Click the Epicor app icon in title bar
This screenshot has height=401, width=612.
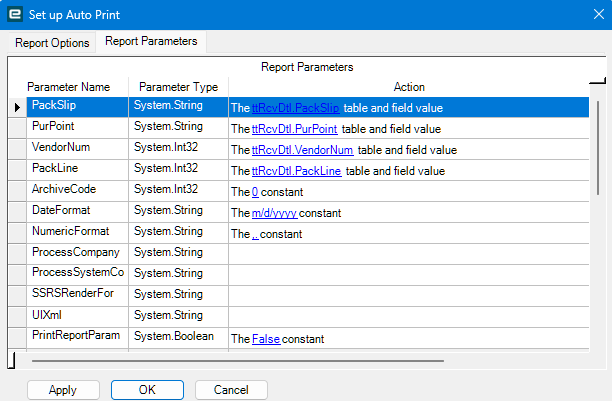tap(14, 14)
